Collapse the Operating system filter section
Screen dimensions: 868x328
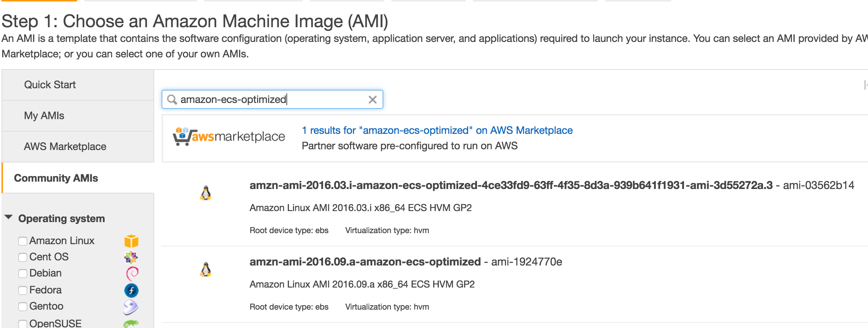click(x=9, y=217)
